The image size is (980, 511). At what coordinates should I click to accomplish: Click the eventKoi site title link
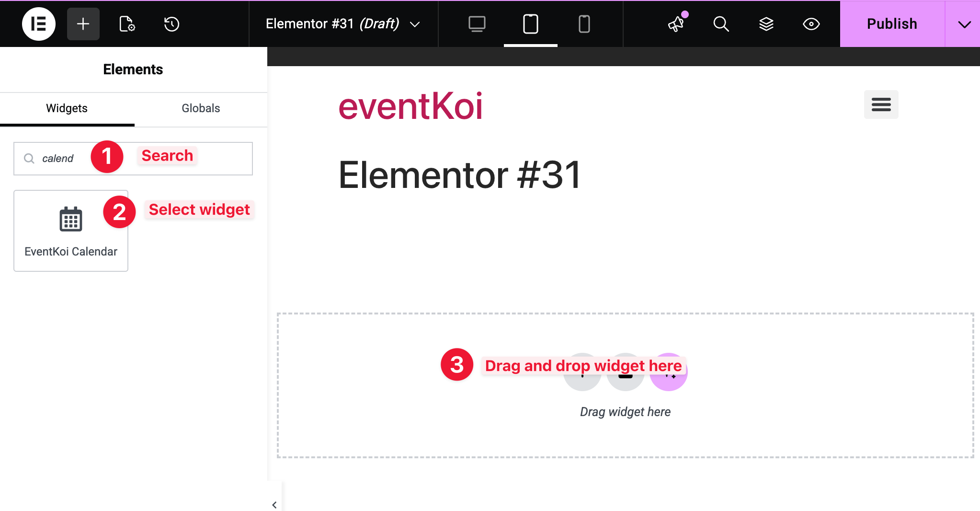[410, 106]
